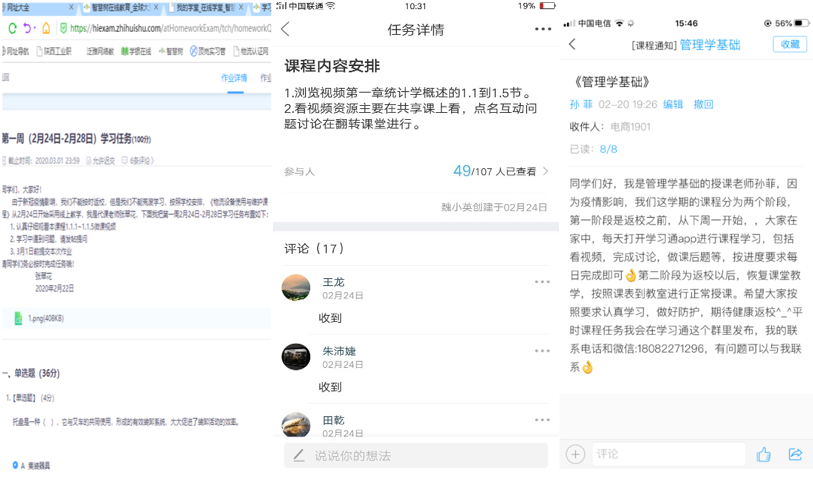The image size is (813, 478).
Task: Open 王龙's comment options menu
Action: point(542,282)
